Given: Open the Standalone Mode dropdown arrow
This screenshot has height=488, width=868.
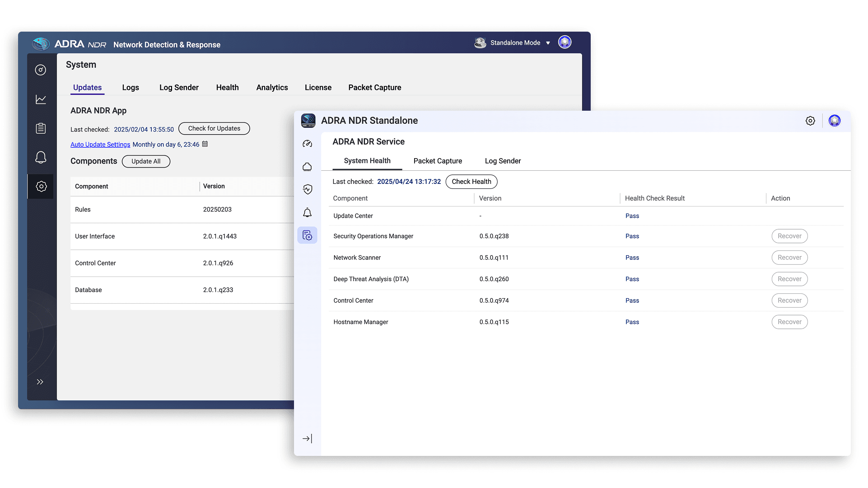Looking at the screenshot, I should pos(548,43).
